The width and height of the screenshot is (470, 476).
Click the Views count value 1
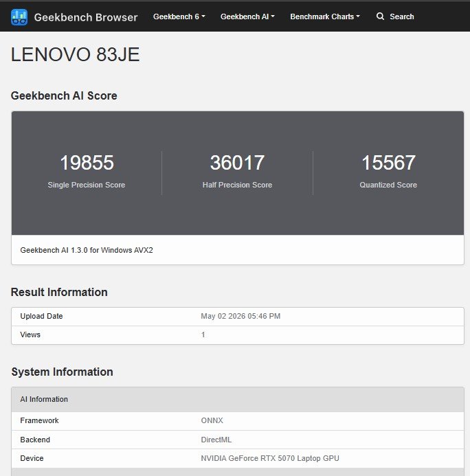tap(203, 335)
